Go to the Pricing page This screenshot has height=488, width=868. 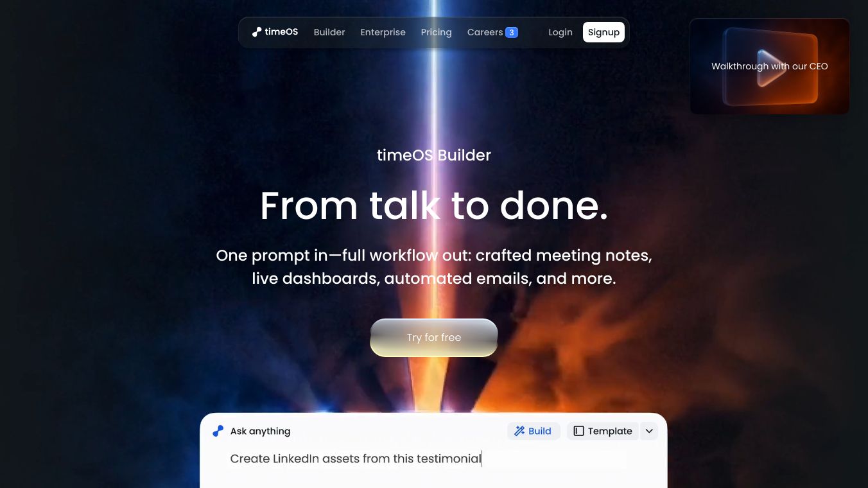(x=437, y=32)
